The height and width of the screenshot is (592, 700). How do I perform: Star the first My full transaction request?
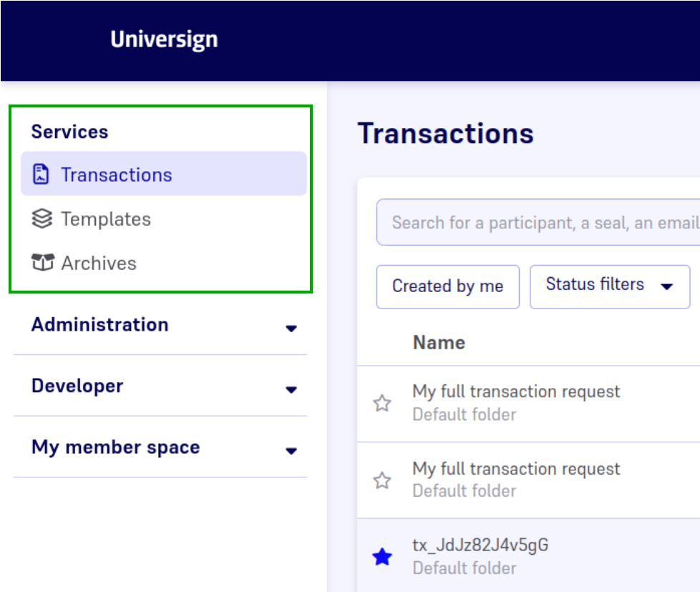(382, 404)
